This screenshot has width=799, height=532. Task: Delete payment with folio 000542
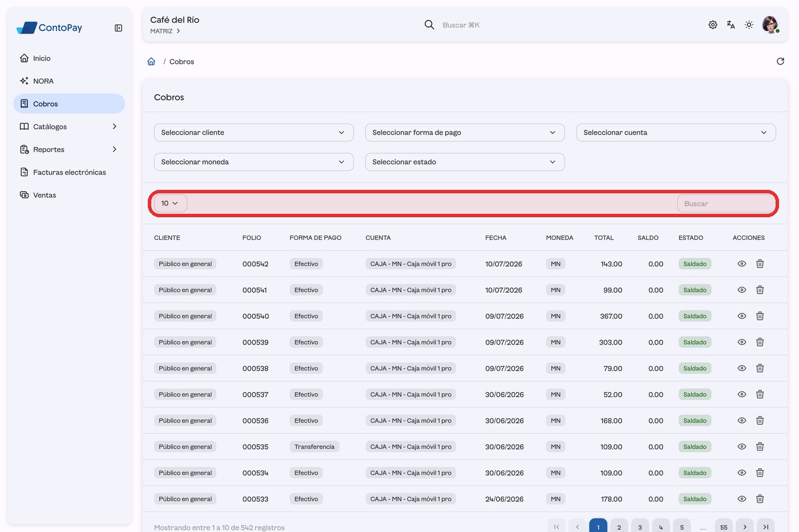click(760, 264)
